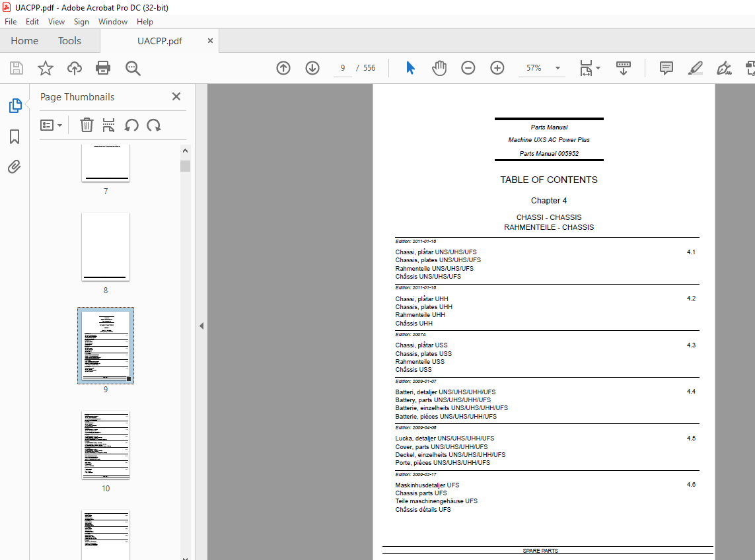Click the 57% zoom value field
This screenshot has width=755, height=560.
point(534,68)
